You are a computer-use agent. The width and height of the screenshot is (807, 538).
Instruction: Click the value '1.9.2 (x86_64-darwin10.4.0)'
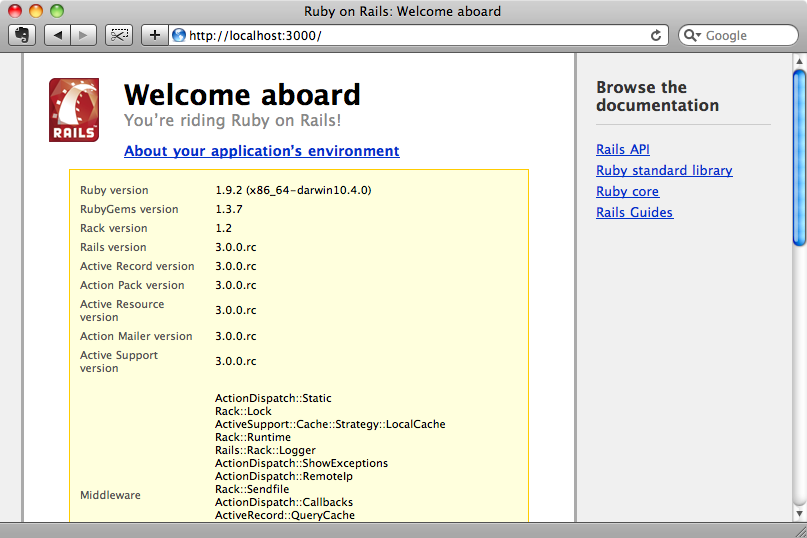point(293,190)
